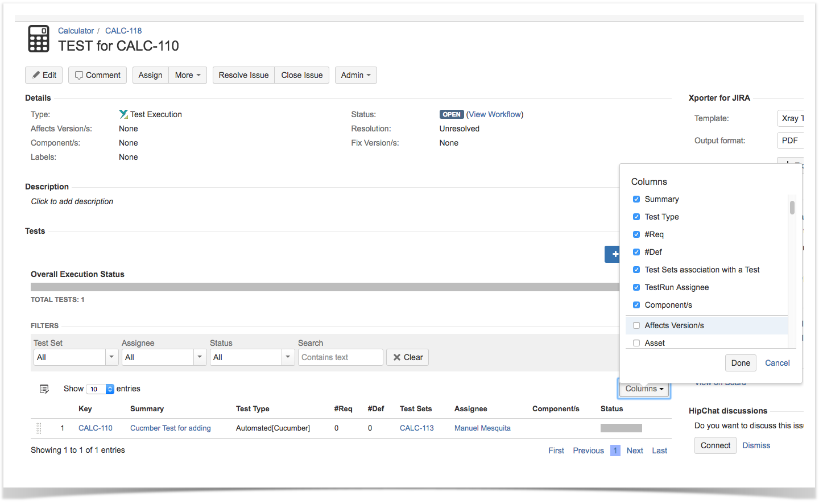Screen dimensions: 823x504
Task: Uncheck the TestRun Assignee column checkbox
Action: point(636,287)
